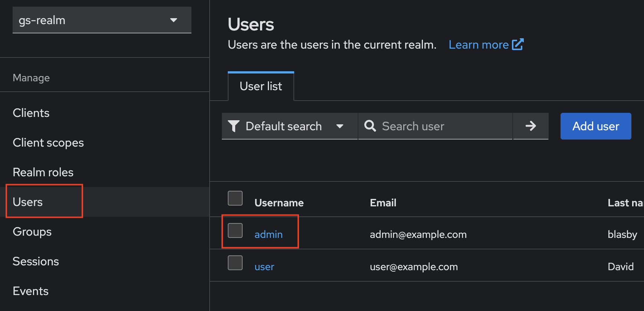The height and width of the screenshot is (311, 644).
Task: Navigate to Realm roles
Action: pos(43,172)
